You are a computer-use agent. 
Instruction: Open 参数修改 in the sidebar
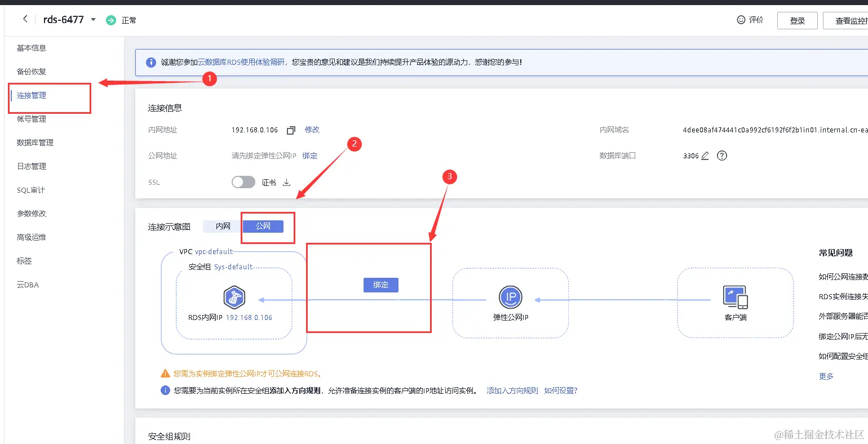(x=32, y=214)
